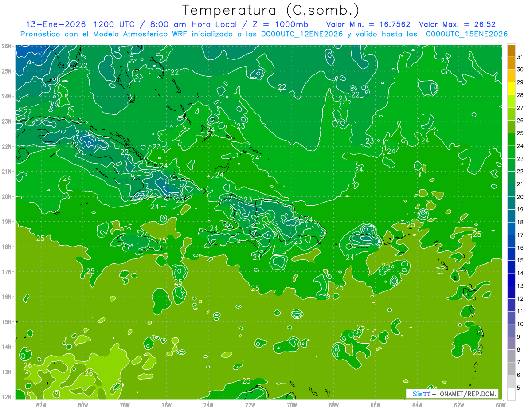The width and height of the screenshot is (532, 411).
Task: Click the "12N" latitude axis label
Action: [6, 397]
